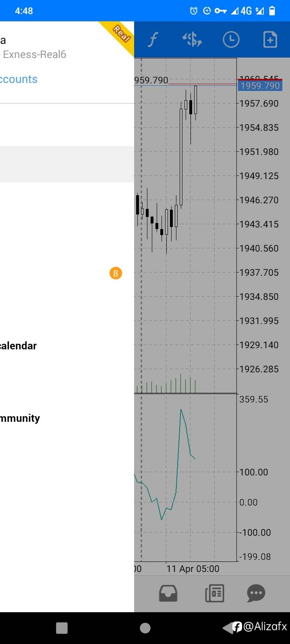
Task: Tap the blue 1959.790 price label
Action: click(x=260, y=86)
